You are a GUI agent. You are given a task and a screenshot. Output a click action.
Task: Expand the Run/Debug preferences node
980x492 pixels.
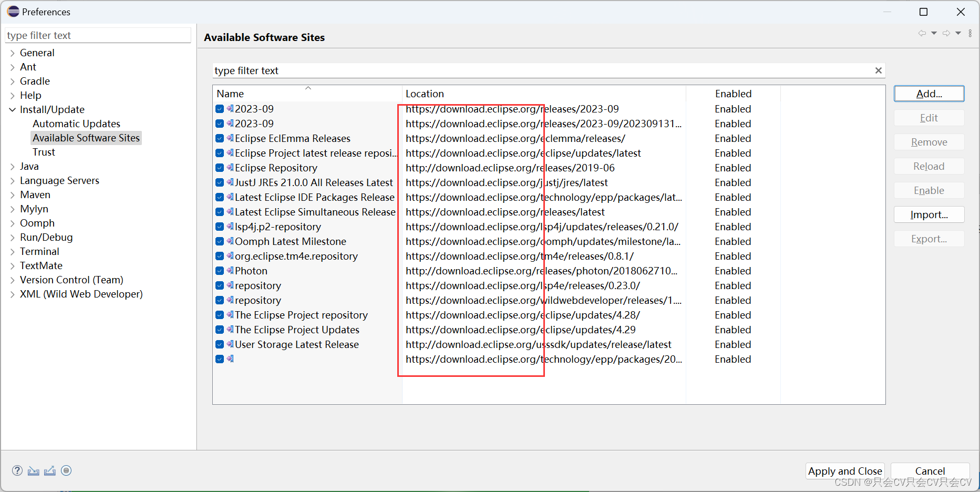click(13, 238)
